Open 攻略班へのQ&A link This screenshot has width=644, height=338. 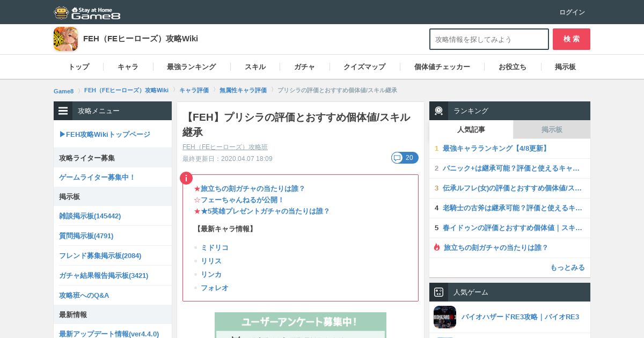click(x=84, y=295)
